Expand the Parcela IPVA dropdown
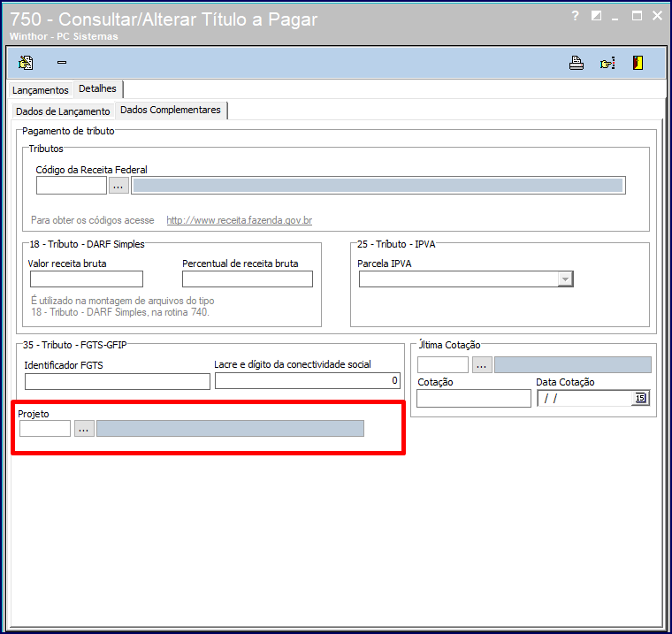672x634 pixels. (x=565, y=279)
